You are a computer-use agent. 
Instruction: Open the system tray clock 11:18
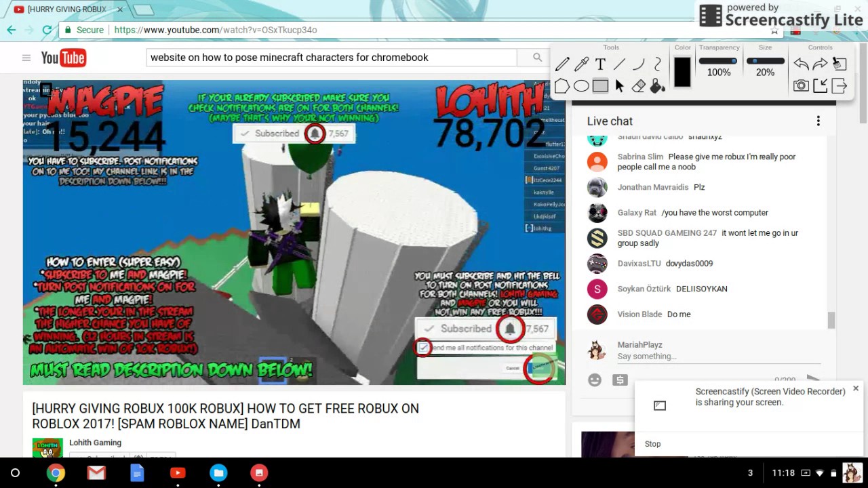tap(783, 473)
